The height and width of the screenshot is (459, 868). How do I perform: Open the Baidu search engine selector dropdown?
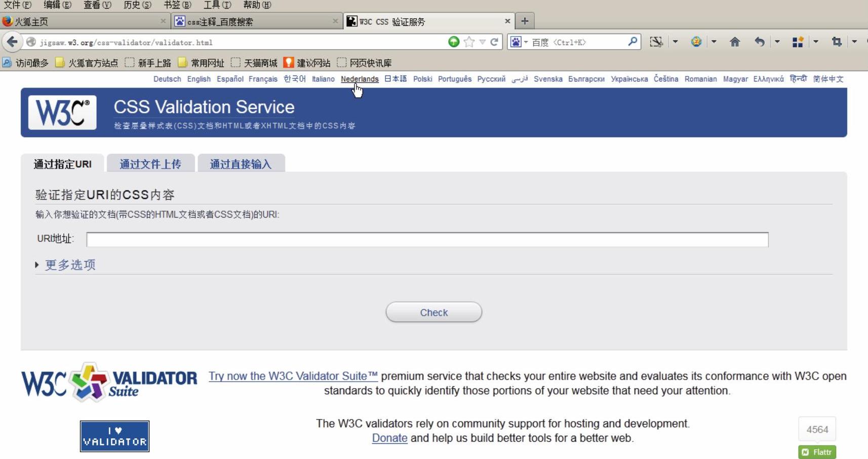(x=519, y=42)
